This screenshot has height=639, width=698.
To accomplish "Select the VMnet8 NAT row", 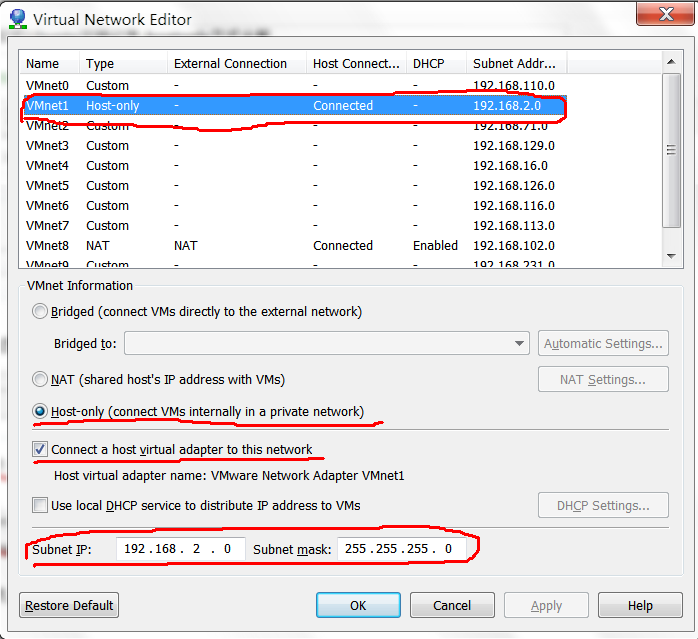I will [293, 246].
